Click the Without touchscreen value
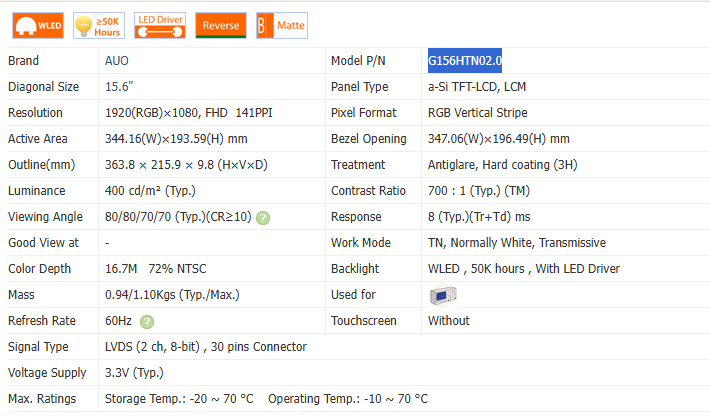Screen dimensions: 710x418 click(449, 321)
